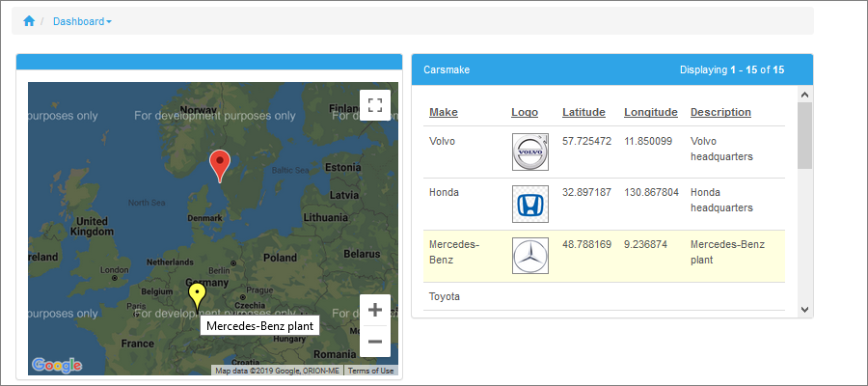
Task: Click longitude value 130.867804
Action: pos(652,193)
